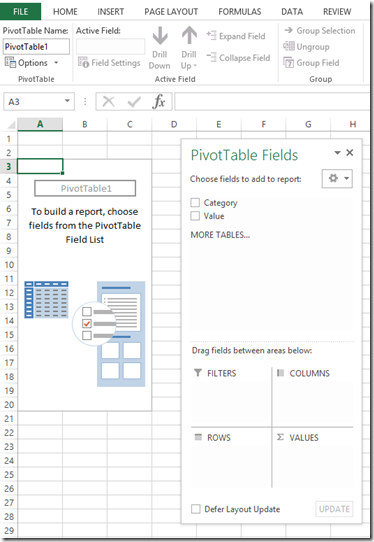Open the Fields pane gear tools dropdown
Screen dimensions: 374x542
[337, 178]
